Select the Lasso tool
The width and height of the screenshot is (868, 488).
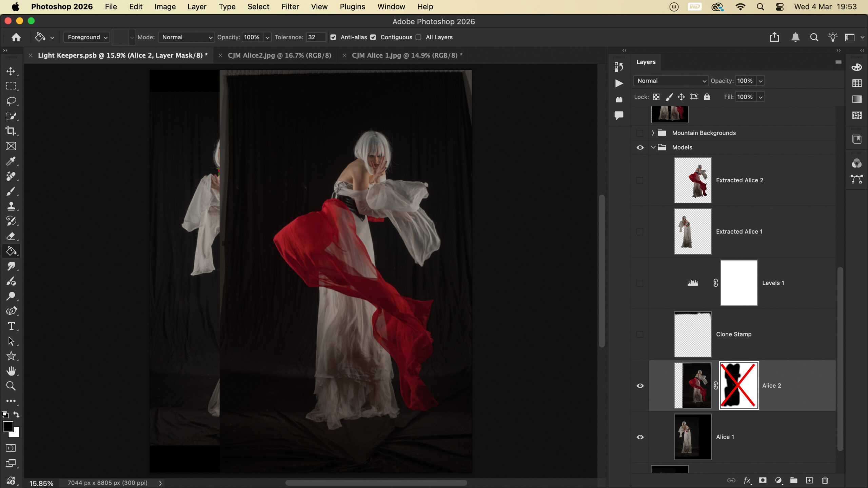pyautogui.click(x=11, y=101)
